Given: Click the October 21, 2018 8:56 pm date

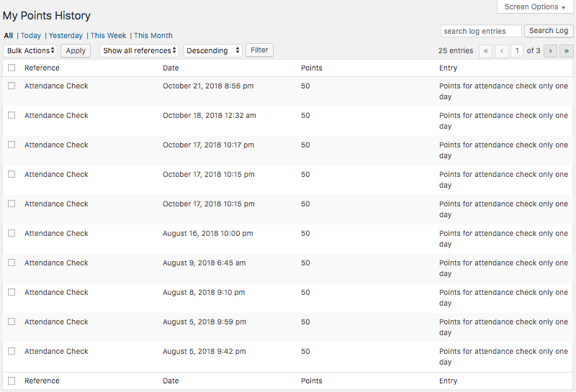Looking at the screenshot, I should click(x=208, y=86).
